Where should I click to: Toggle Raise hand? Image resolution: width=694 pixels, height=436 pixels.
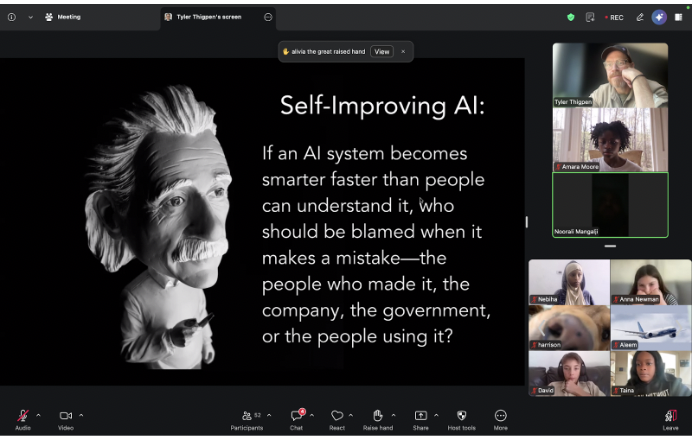(378, 419)
